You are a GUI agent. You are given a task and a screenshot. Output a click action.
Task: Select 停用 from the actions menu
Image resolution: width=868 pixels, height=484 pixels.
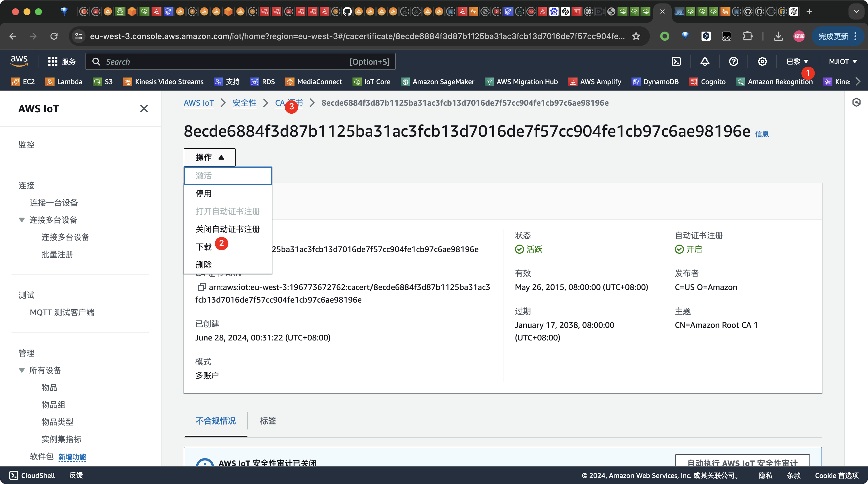pos(228,193)
